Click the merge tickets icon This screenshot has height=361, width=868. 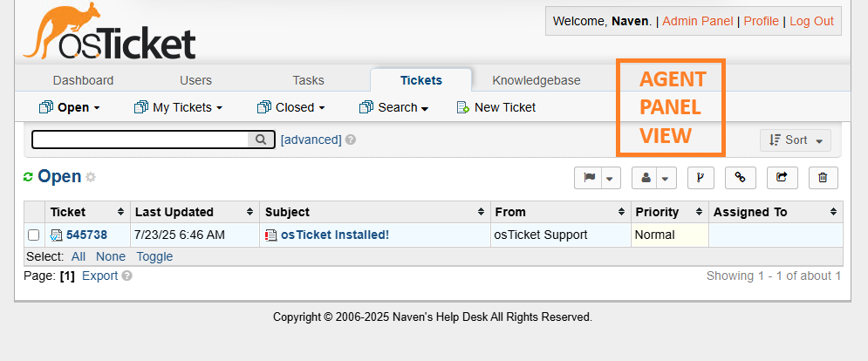point(701,178)
